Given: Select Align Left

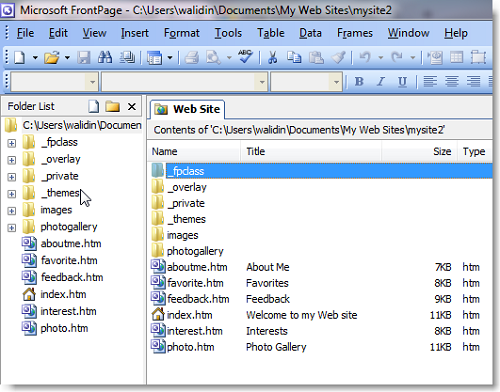Looking at the screenshot, I should point(430,81).
